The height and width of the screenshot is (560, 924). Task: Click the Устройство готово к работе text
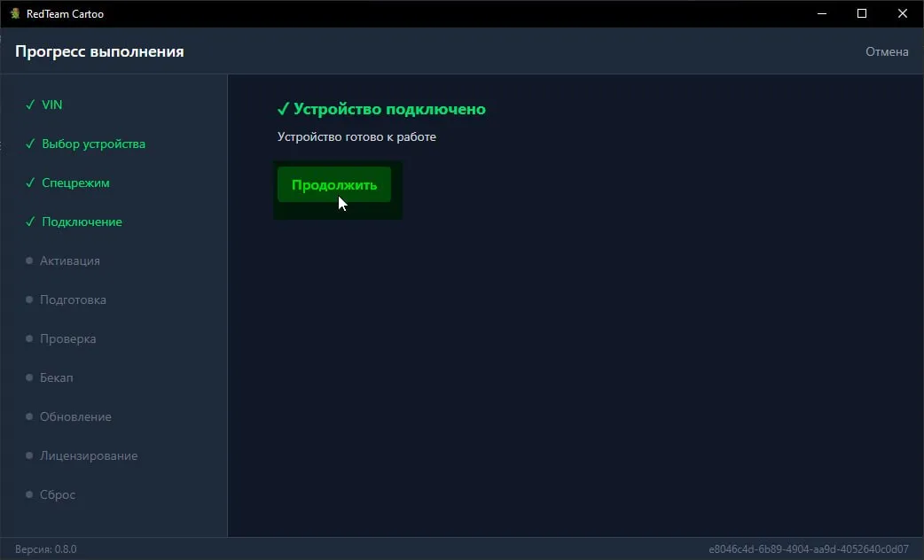(x=356, y=136)
